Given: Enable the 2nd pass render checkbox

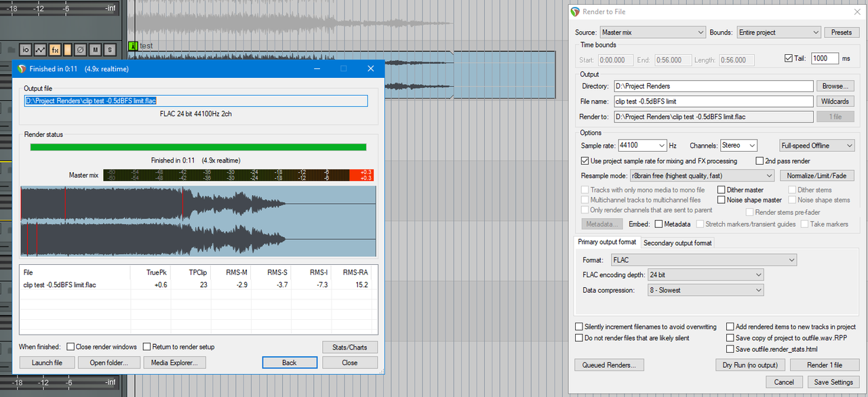Looking at the screenshot, I should 760,161.
